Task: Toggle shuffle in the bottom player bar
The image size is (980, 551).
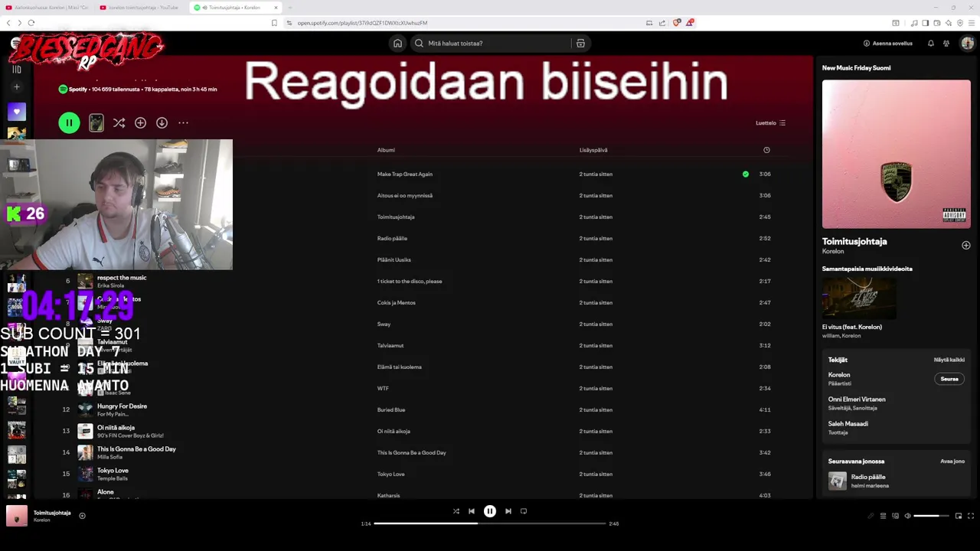Action: tap(456, 511)
